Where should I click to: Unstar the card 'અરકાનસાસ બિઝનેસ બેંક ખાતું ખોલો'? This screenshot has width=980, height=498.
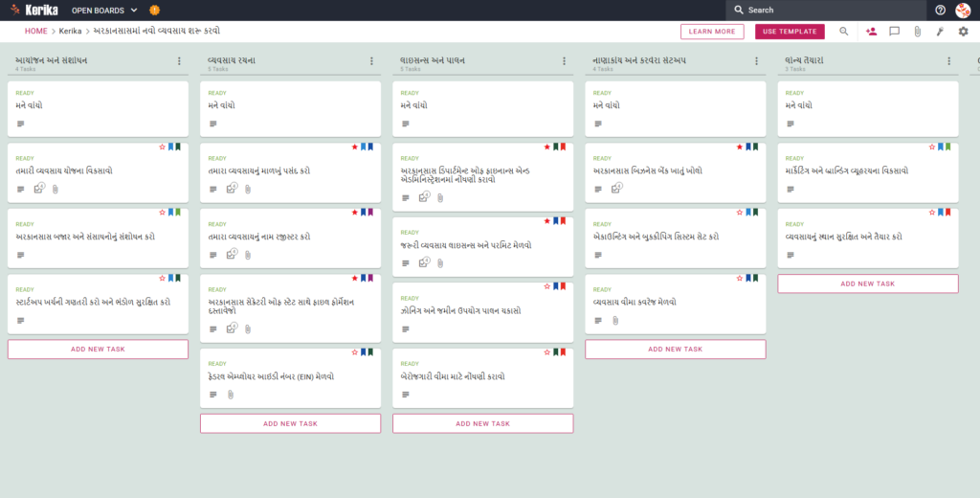click(x=740, y=147)
